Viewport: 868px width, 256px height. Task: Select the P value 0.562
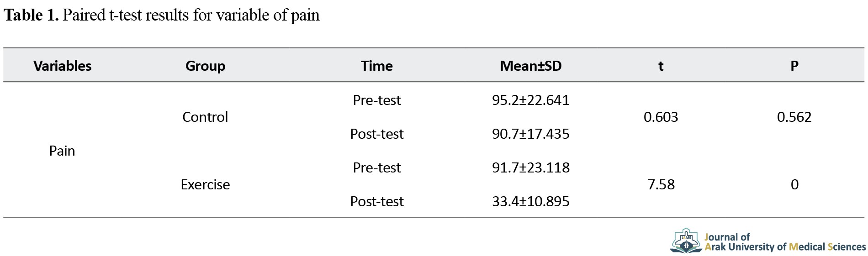tap(794, 117)
